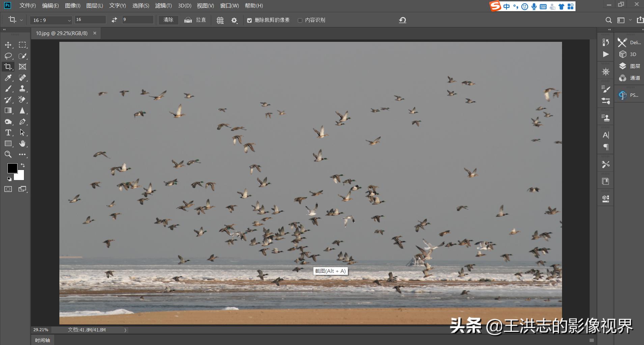The image size is (644, 345).
Task: Select the Horizontal Type tool
Action: (8, 133)
